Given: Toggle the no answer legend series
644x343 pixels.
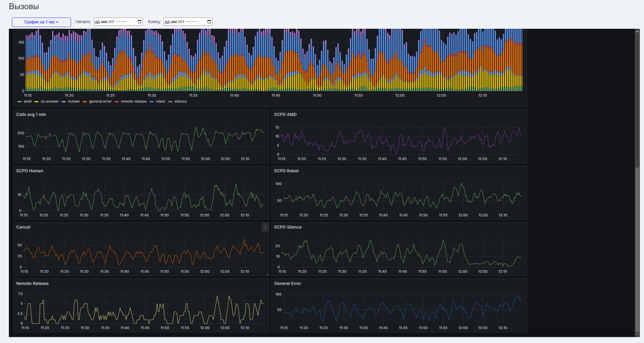Looking at the screenshot, I should tap(46, 102).
